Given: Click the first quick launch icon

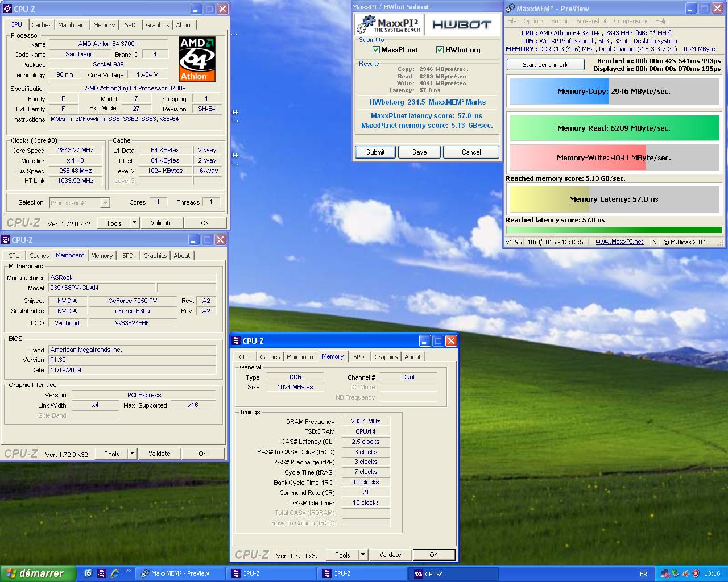Looking at the screenshot, I should (x=88, y=573).
